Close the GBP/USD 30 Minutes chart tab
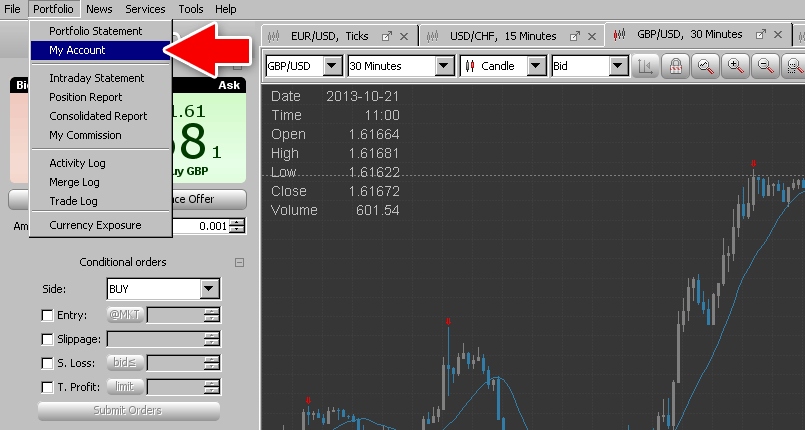The image size is (805, 430). [x=778, y=34]
